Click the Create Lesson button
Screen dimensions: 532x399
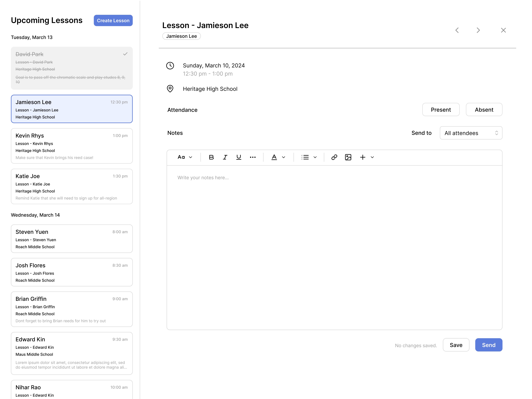[x=113, y=20]
